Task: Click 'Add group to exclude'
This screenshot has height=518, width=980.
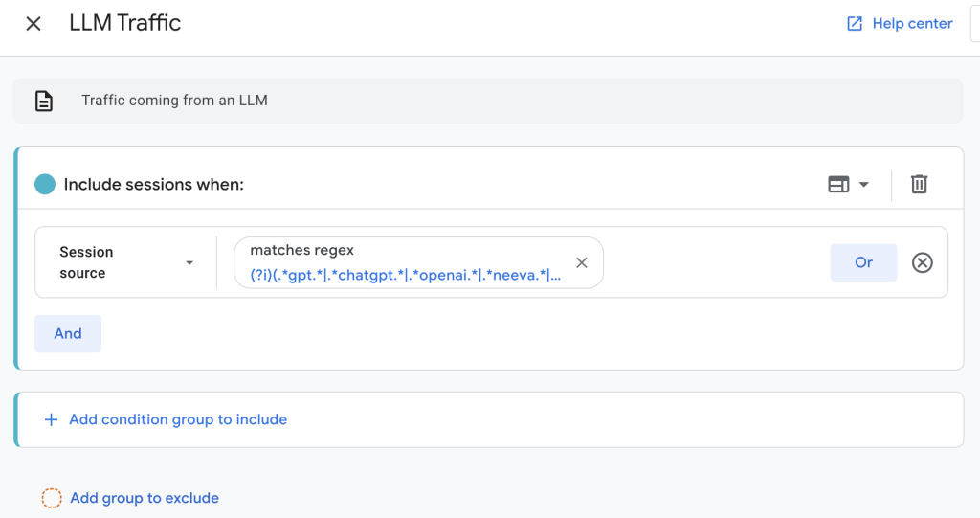Action: (x=145, y=498)
